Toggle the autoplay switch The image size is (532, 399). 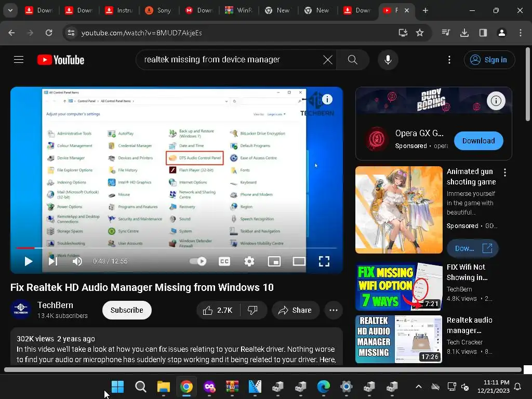(198, 261)
